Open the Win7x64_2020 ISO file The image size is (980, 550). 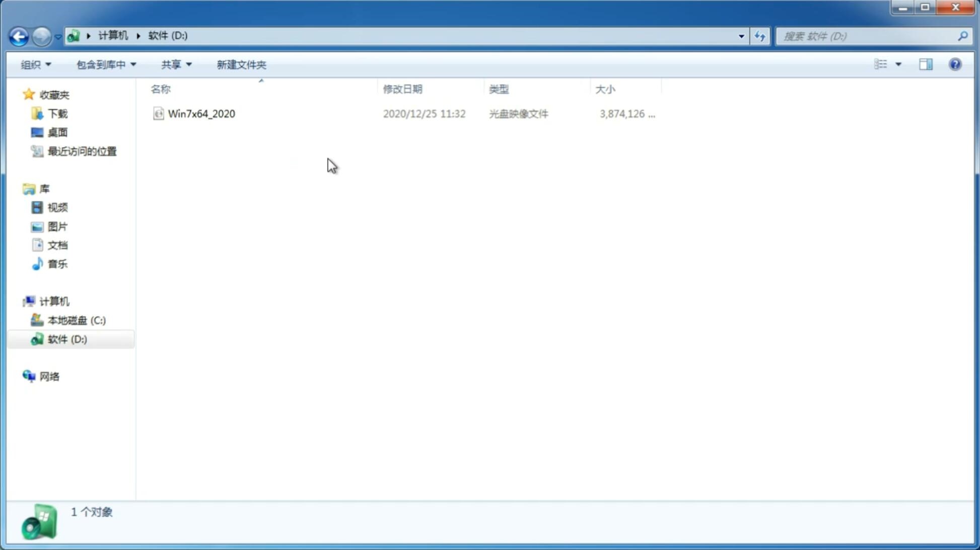(201, 113)
